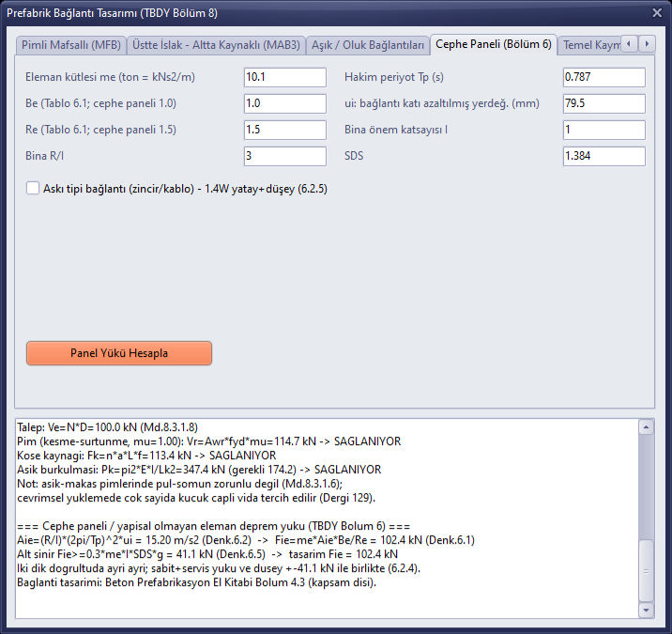Edit the Eleman kütlesi me field
Screen dimensions: 672x634
285,77
